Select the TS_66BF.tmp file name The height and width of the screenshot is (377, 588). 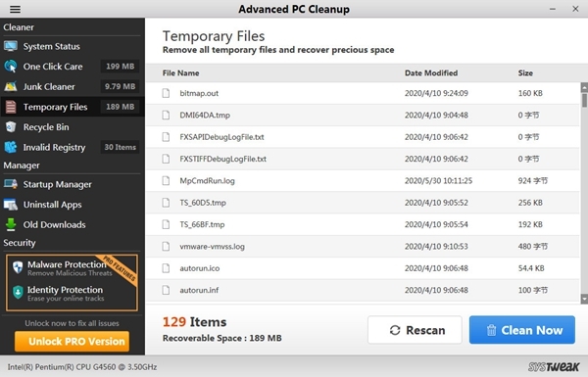click(x=202, y=224)
